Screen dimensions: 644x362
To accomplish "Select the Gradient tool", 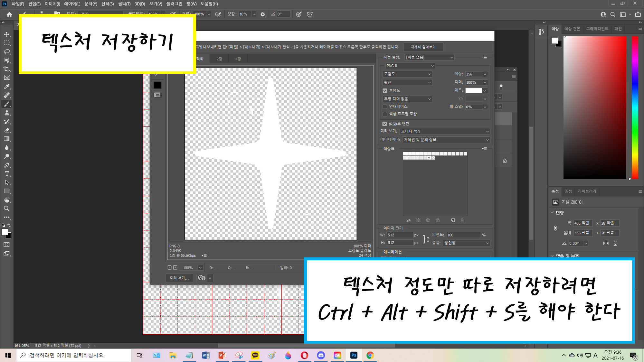I will (x=7, y=139).
